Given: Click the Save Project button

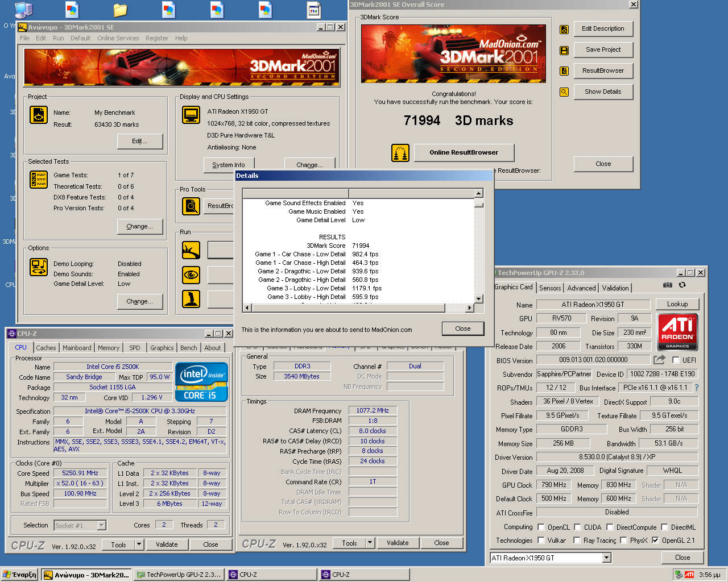Looking at the screenshot, I should click(x=603, y=49).
